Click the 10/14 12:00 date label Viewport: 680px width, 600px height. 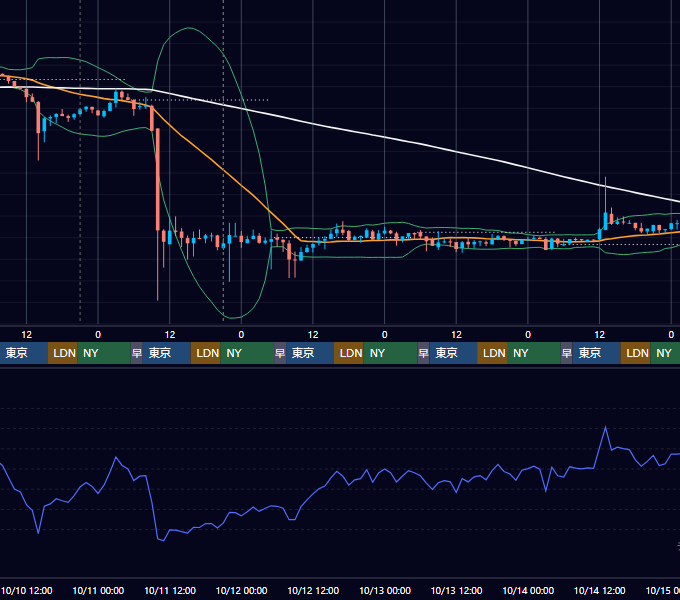tap(600, 590)
